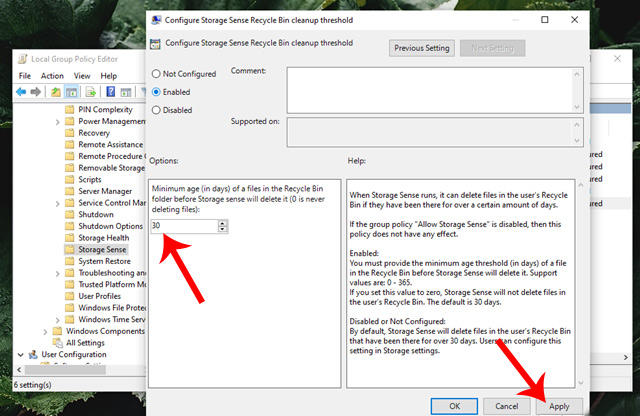Screen dimensions: 640x416
Task: Open the View menu
Action: (82, 76)
